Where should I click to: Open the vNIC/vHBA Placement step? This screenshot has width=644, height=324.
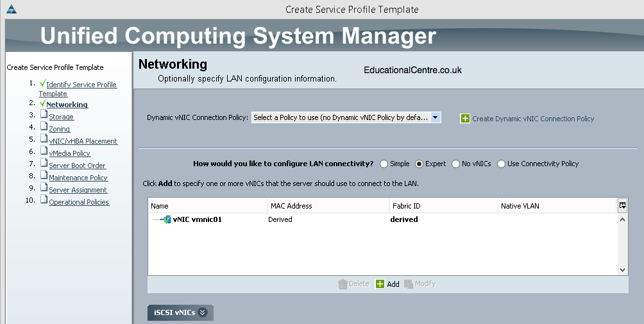(83, 141)
